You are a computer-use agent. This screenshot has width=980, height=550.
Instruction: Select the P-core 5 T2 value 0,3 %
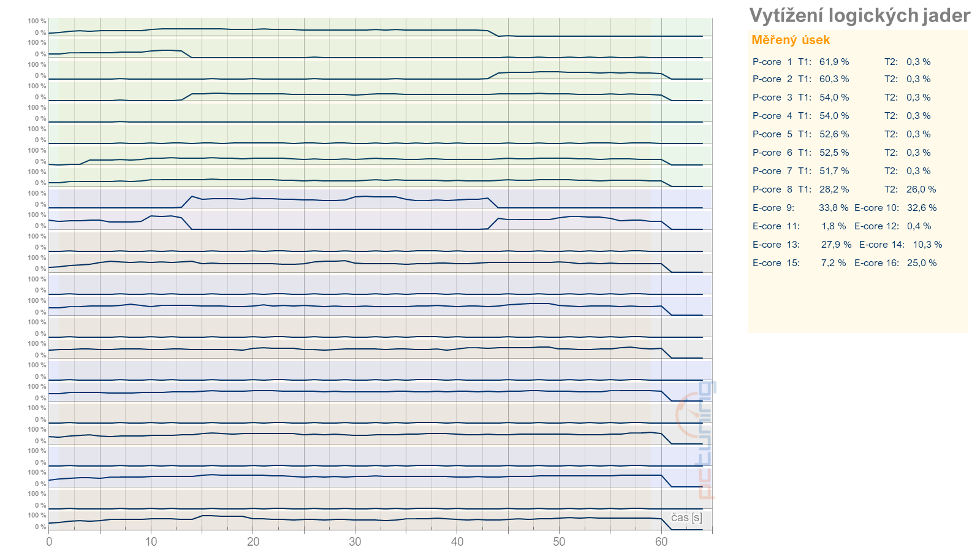[918, 134]
